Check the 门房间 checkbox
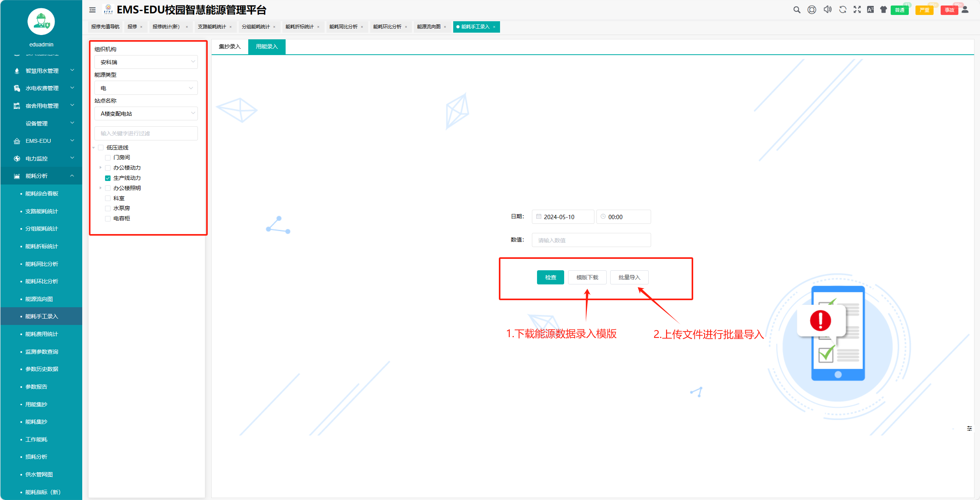Image resolution: width=980 pixels, height=500 pixels. pyautogui.click(x=108, y=157)
